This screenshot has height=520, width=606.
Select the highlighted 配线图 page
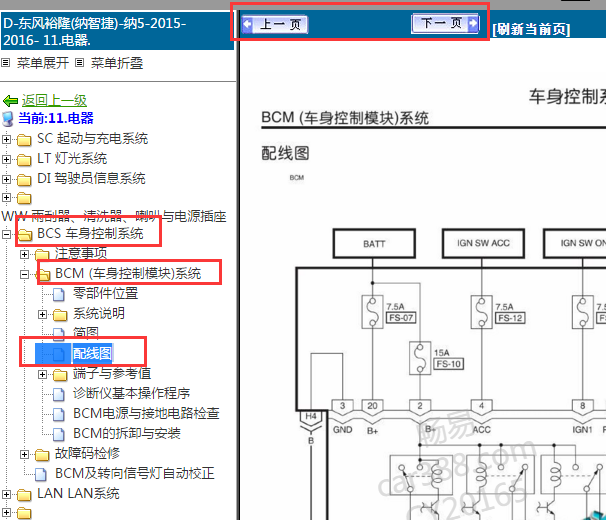click(x=92, y=353)
